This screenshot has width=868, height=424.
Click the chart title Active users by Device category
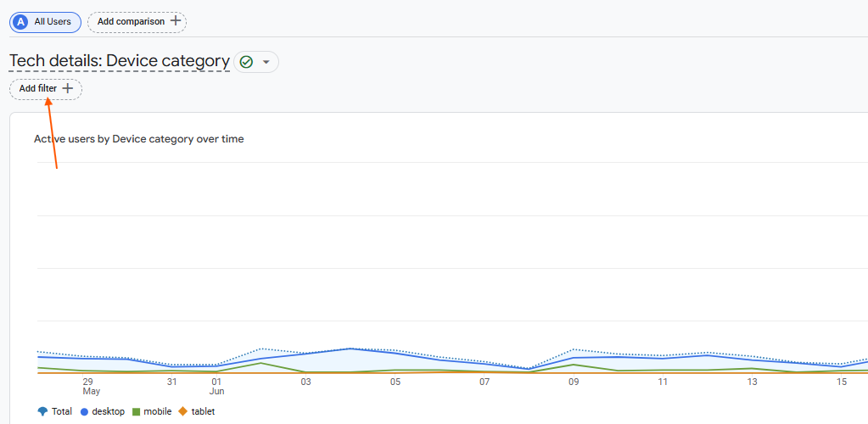139,139
